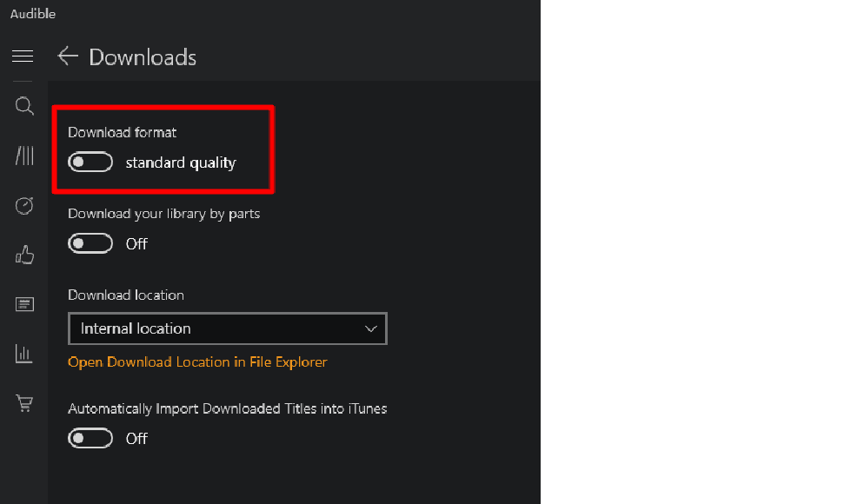The image size is (844, 504).
Task: Click the download location chevron arrow
Action: (372, 328)
